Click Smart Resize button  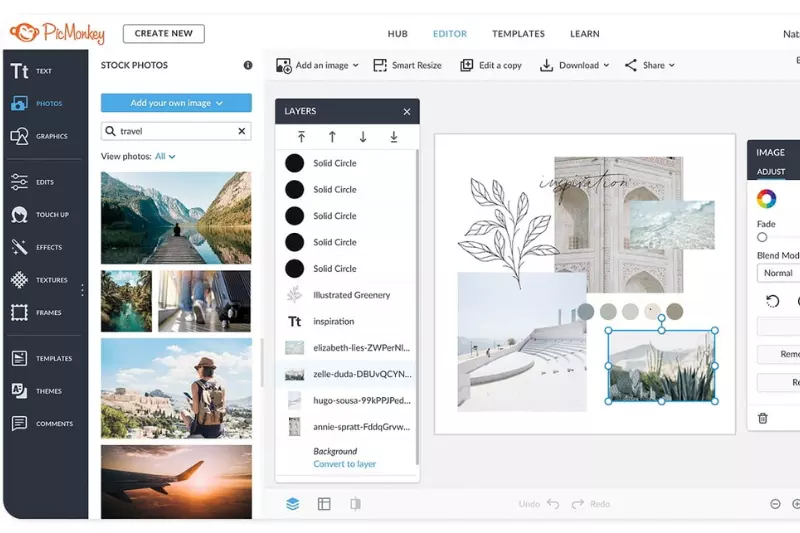tap(408, 65)
